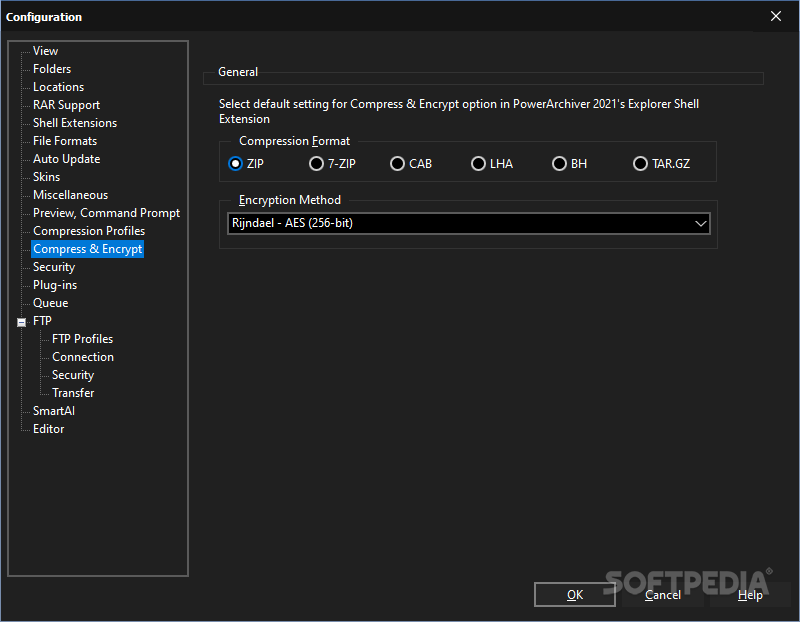Screen dimensions: 800x622
Task: Open Security under the FTP node
Action: pyautogui.click(x=73, y=375)
